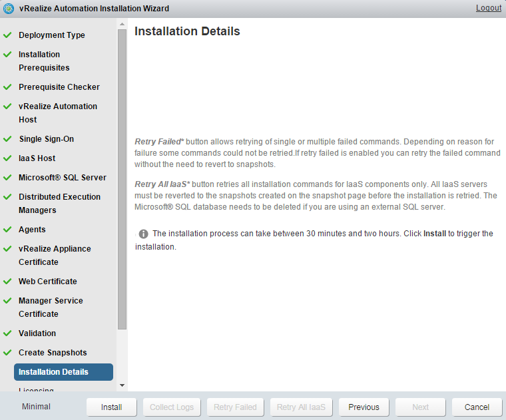Image resolution: width=506 pixels, height=420 pixels.
Task: Navigate to the Microsoft SQL Server step
Action: point(62,178)
